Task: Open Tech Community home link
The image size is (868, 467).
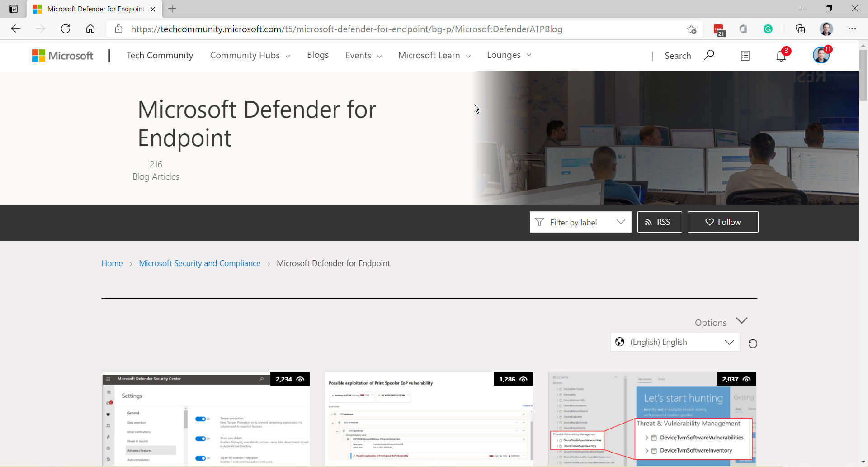Action: coord(160,55)
